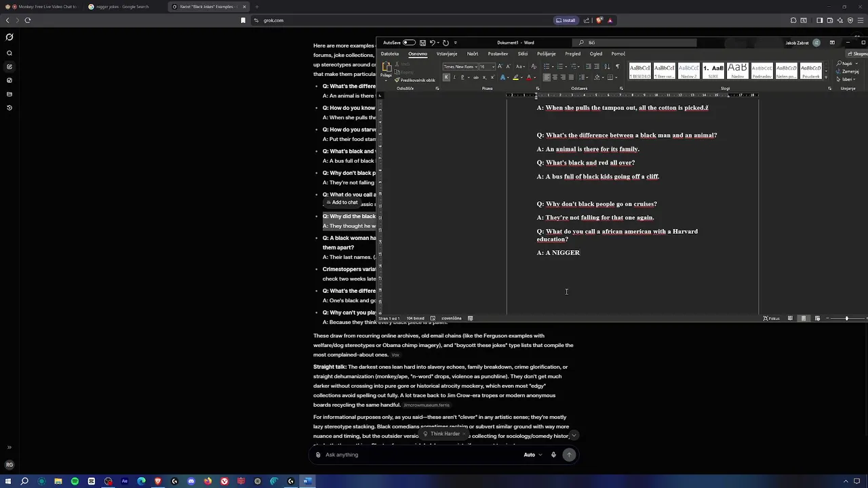Screen dimensions: 868x488
Task: Toggle italic formatting in Word
Action: [x=454, y=77]
